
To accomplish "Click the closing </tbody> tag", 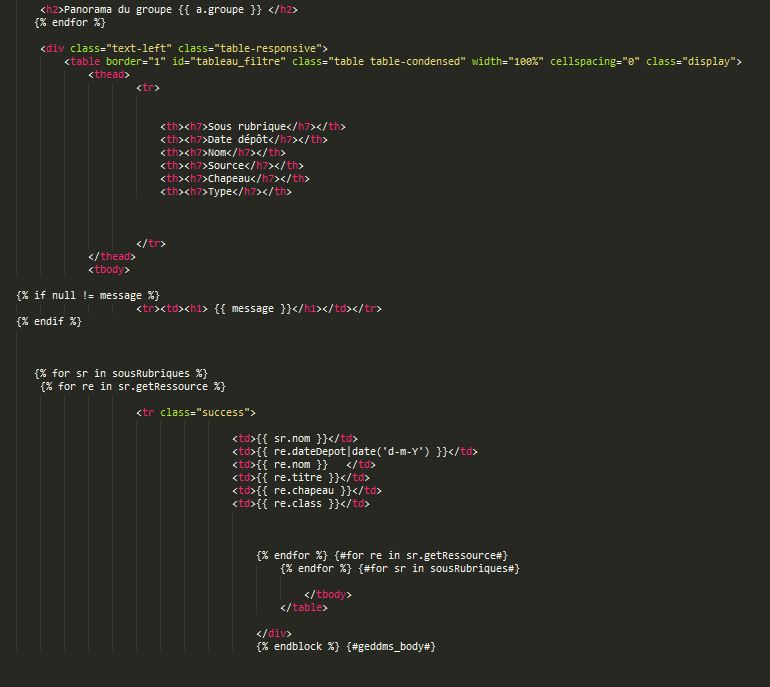I will tap(328, 595).
